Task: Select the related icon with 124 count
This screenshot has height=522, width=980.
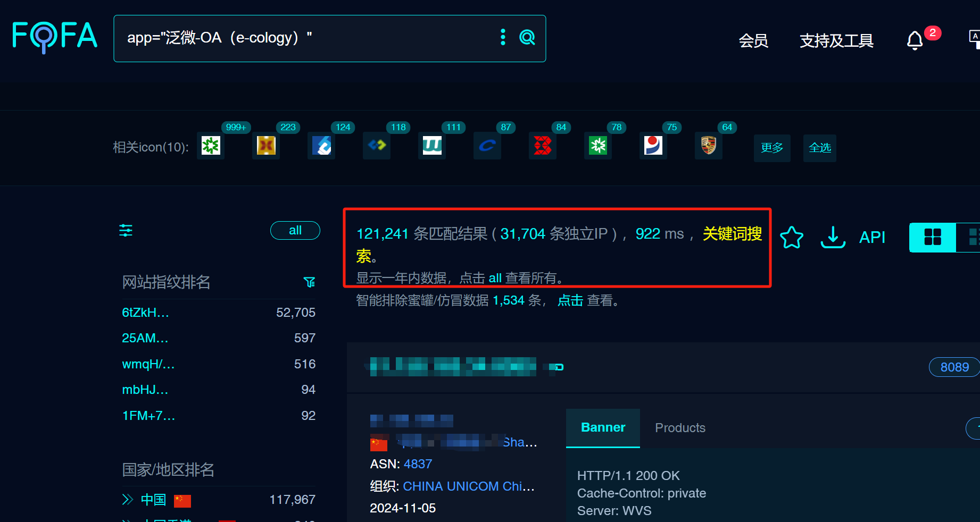Action: pyautogui.click(x=321, y=146)
